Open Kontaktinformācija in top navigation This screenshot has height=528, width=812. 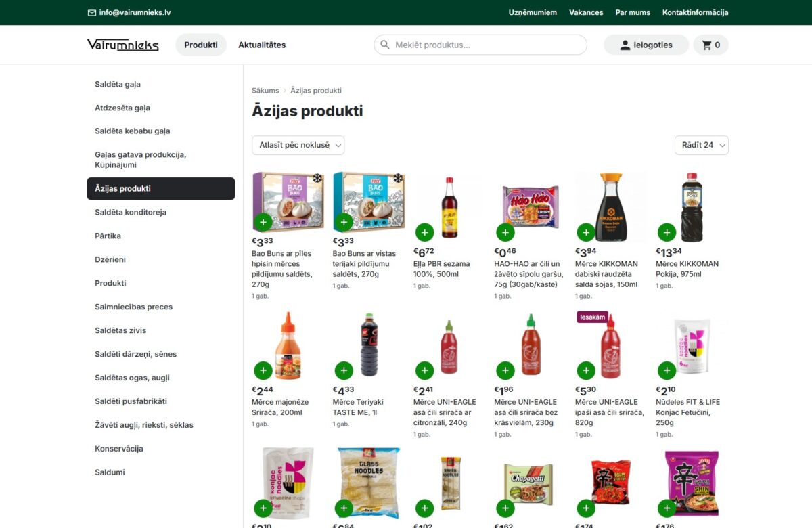click(x=696, y=12)
